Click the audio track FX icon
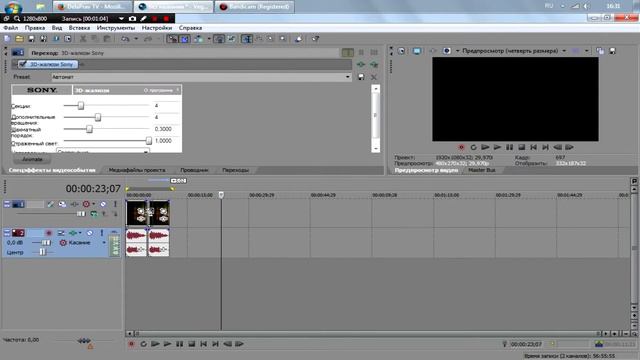Viewport: 640px width, 360px height. [x=73, y=233]
